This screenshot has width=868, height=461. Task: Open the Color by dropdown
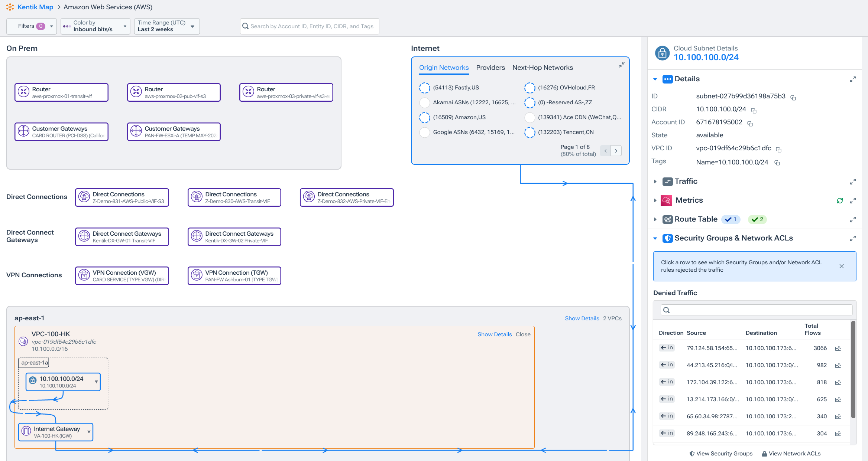point(95,26)
